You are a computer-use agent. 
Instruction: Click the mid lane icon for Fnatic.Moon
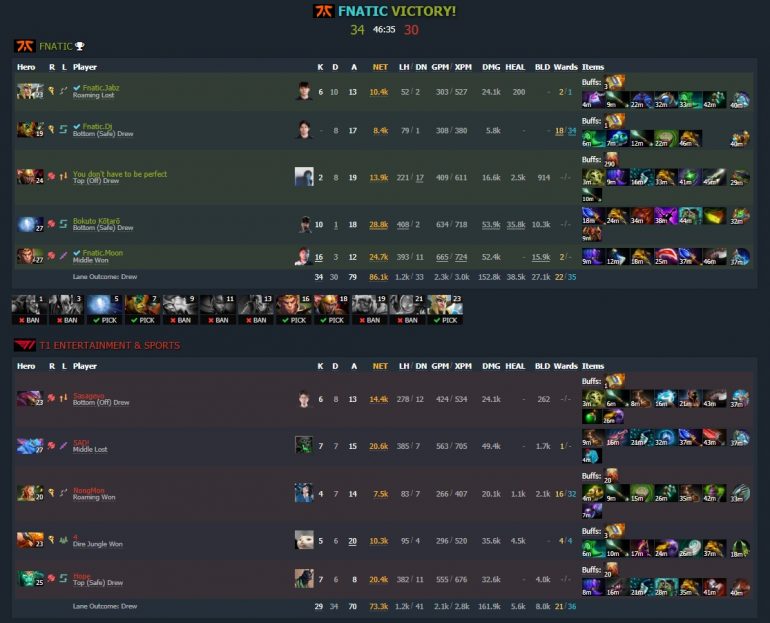[63, 256]
